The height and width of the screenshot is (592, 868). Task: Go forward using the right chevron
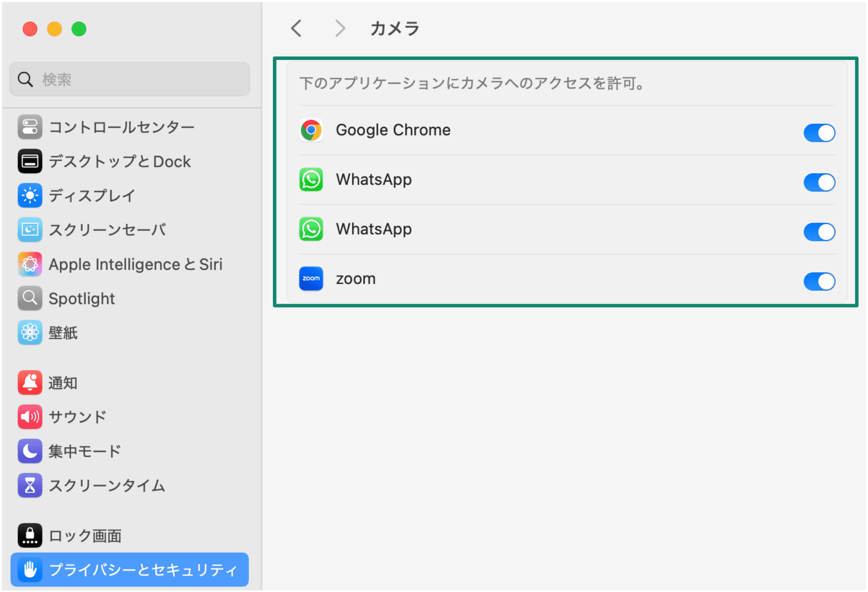coord(340,29)
